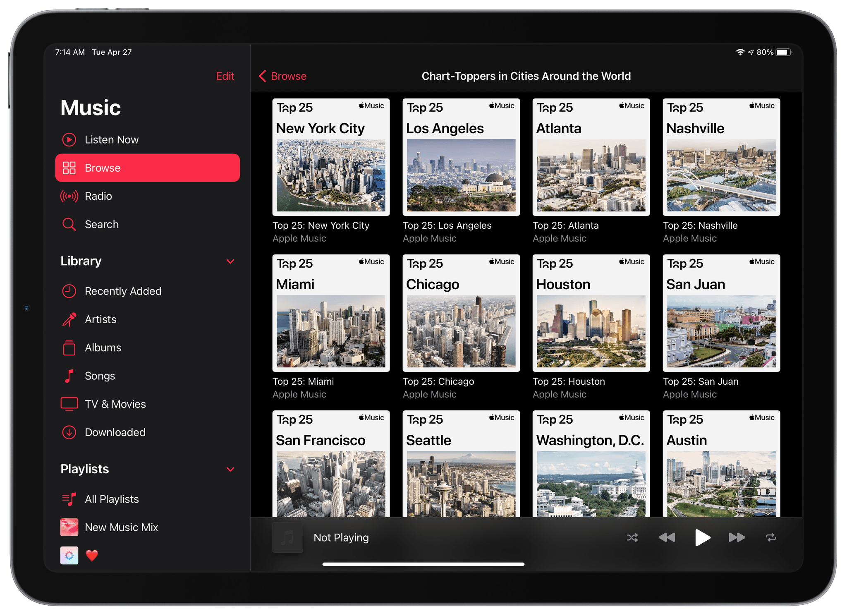
Task: Click the Recently Added clock icon
Action: click(x=69, y=291)
